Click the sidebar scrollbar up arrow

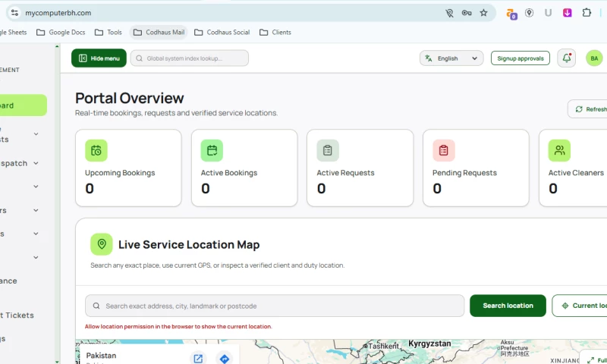tap(57, 46)
